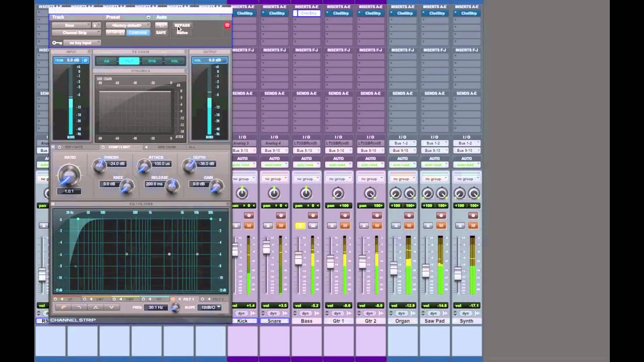Click the DEPTH knob

click(189, 166)
